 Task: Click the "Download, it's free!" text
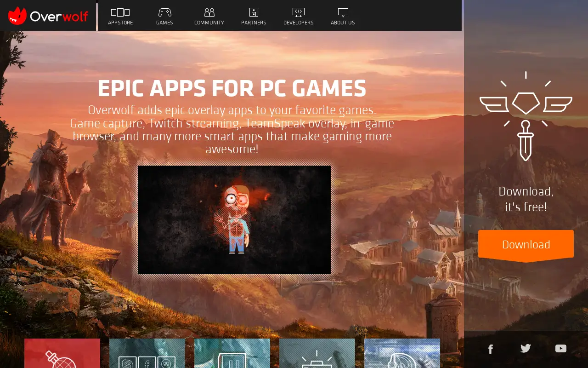tap(526, 199)
